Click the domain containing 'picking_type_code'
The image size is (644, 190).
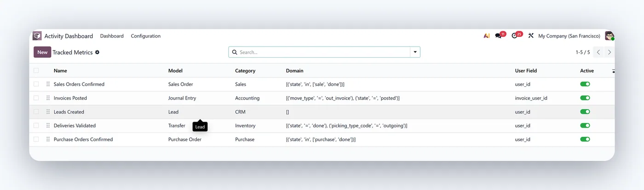(x=347, y=126)
